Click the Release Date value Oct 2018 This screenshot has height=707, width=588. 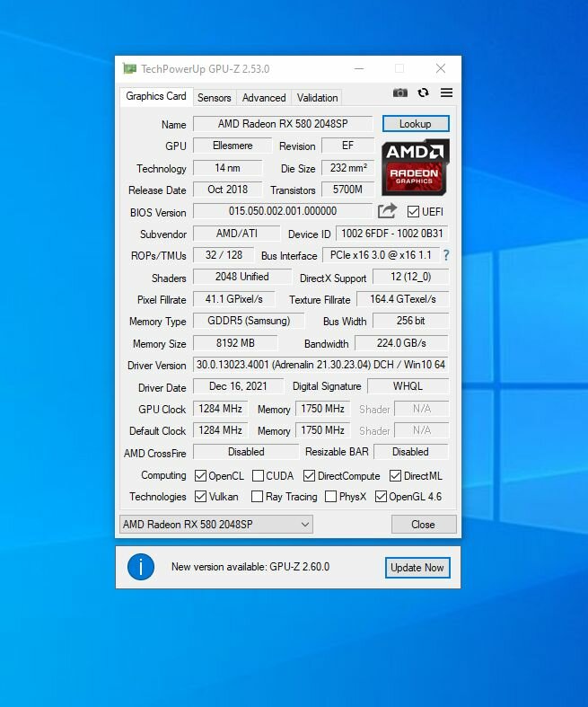227,190
